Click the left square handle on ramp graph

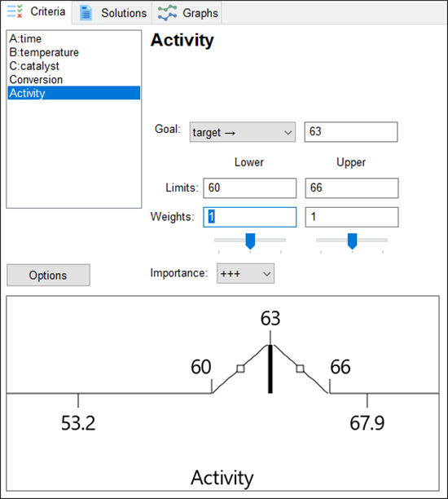coord(240,369)
